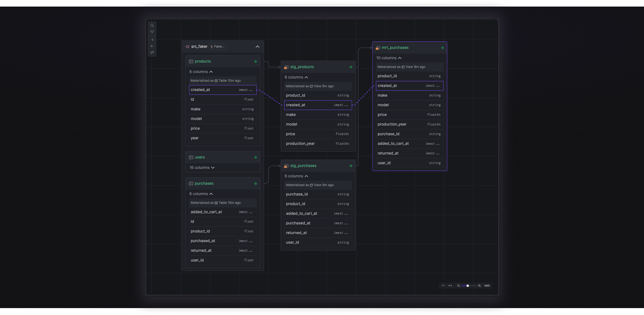Click the horizontal fit-width arrows icon
The width and height of the screenshot is (644, 315).
pyautogui.click(x=450, y=286)
